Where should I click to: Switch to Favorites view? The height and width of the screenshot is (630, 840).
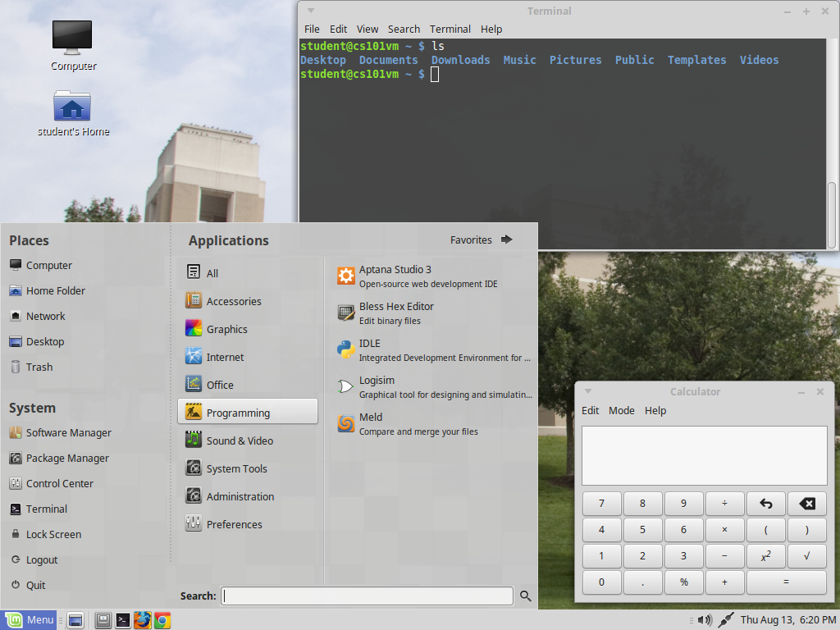tap(481, 240)
